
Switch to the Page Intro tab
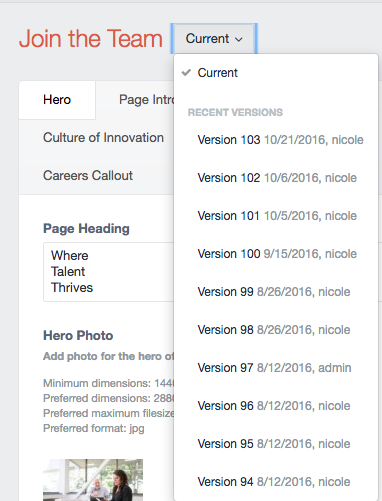(146, 100)
